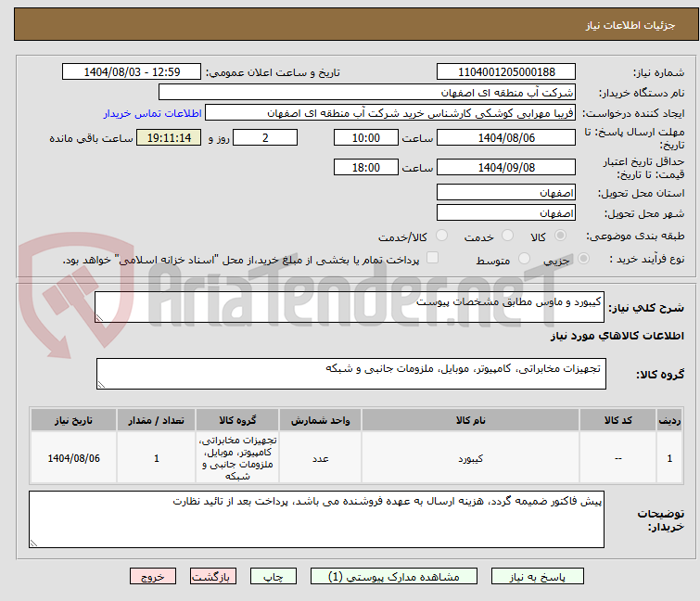Select the خدمت radio button
The width and height of the screenshot is (700, 601).
point(507,235)
